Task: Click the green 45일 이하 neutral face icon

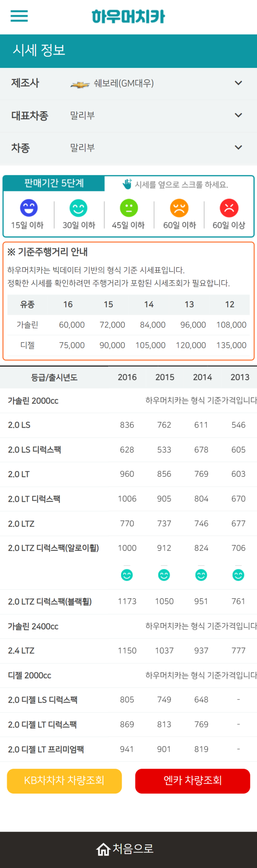Action: [129, 208]
